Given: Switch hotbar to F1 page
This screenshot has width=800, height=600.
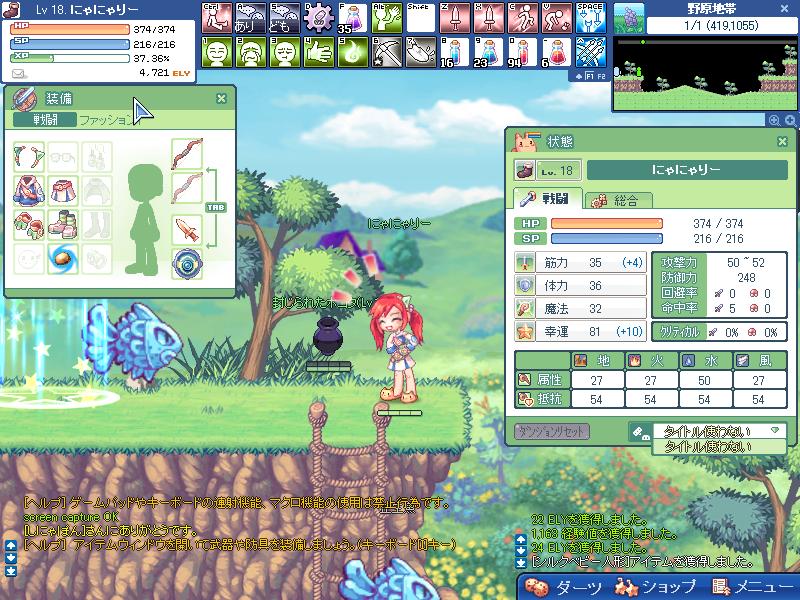Looking at the screenshot, I should (589, 76).
